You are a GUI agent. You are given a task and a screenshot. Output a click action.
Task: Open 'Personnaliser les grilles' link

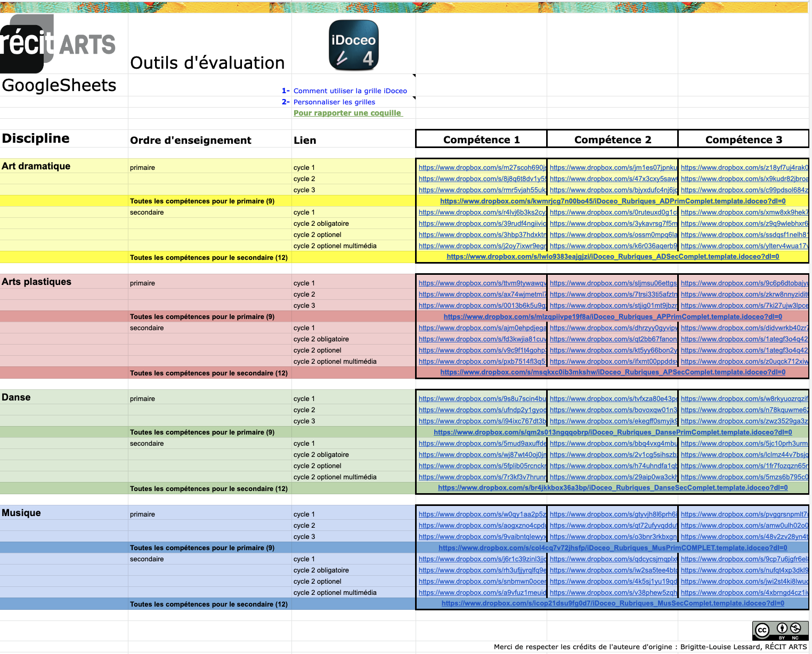point(334,102)
